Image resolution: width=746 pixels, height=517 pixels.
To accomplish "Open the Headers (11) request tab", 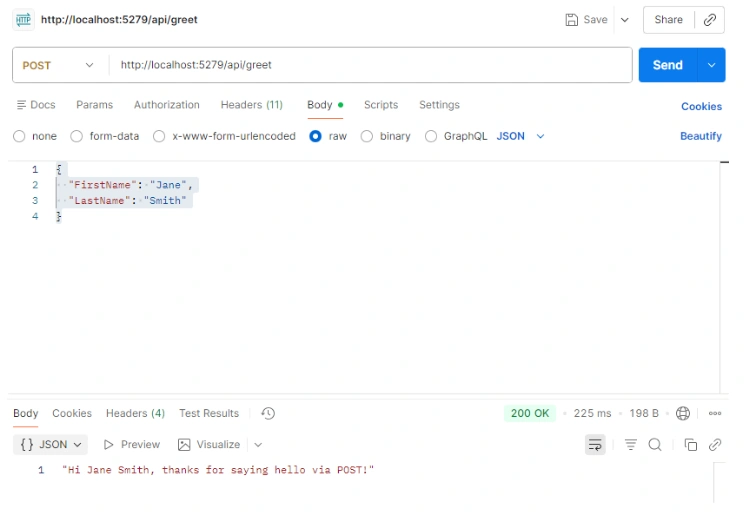I will coord(251,105).
